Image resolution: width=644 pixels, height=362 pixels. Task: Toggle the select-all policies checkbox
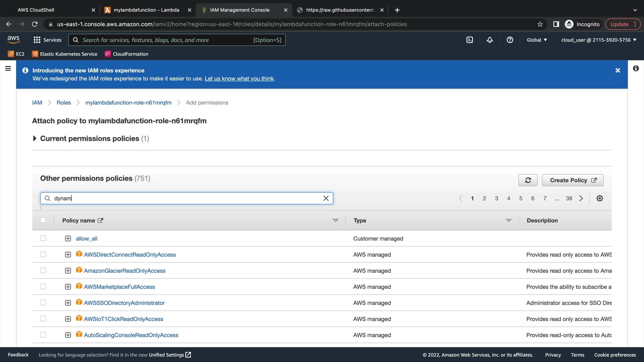(x=43, y=220)
